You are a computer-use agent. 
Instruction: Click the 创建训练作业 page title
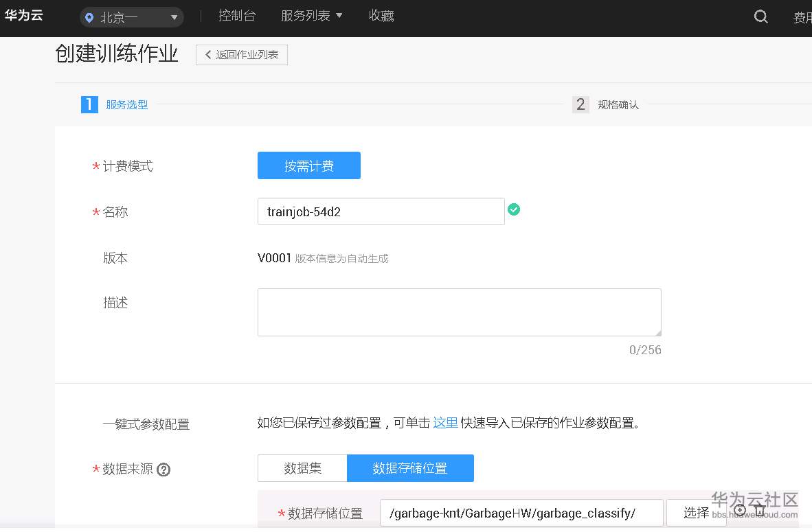point(117,54)
